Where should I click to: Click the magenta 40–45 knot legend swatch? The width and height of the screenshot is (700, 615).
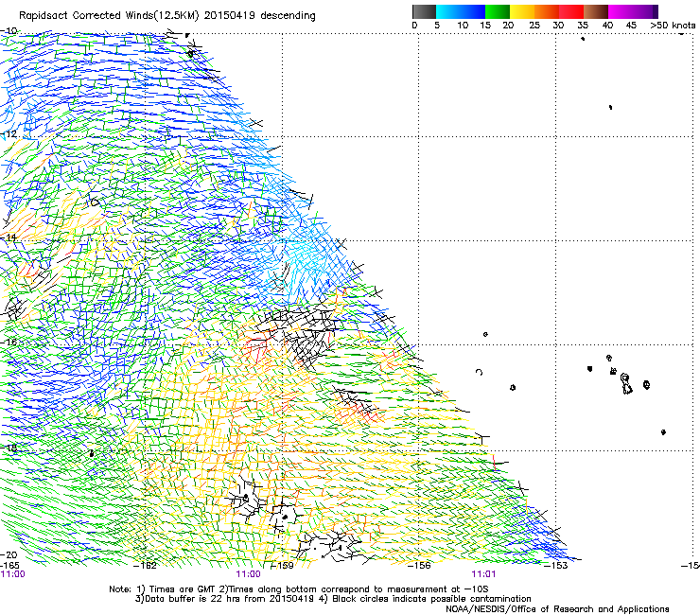tap(621, 11)
